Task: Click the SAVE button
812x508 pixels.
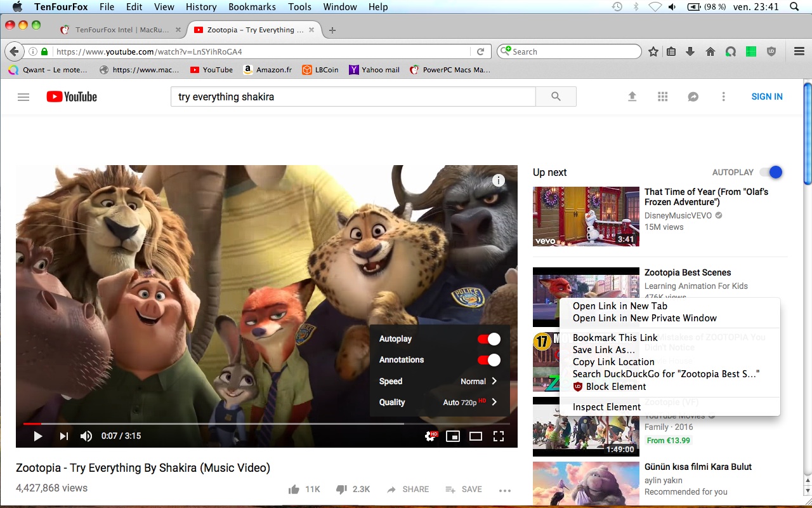Action: pyautogui.click(x=464, y=489)
